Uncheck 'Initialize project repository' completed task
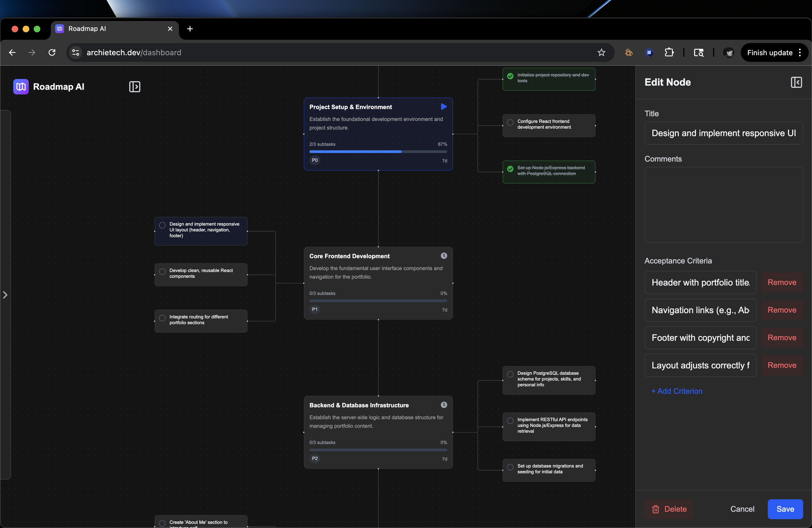The height and width of the screenshot is (528, 812). coord(510,76)
